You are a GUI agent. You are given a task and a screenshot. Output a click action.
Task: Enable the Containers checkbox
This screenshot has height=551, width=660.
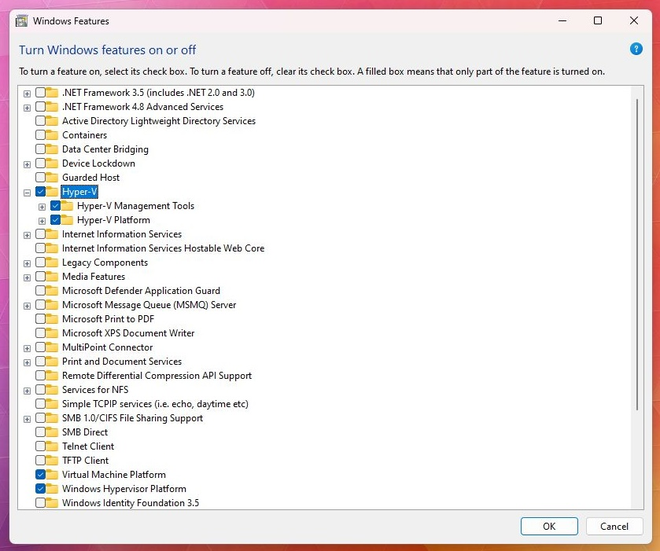(40, 135)
